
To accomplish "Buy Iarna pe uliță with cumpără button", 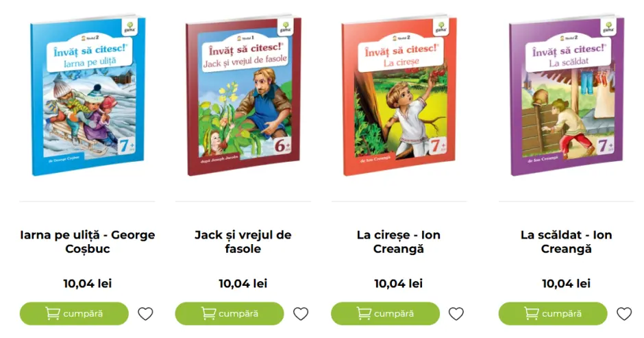I will pyautogui.click(x=74, y=314).
